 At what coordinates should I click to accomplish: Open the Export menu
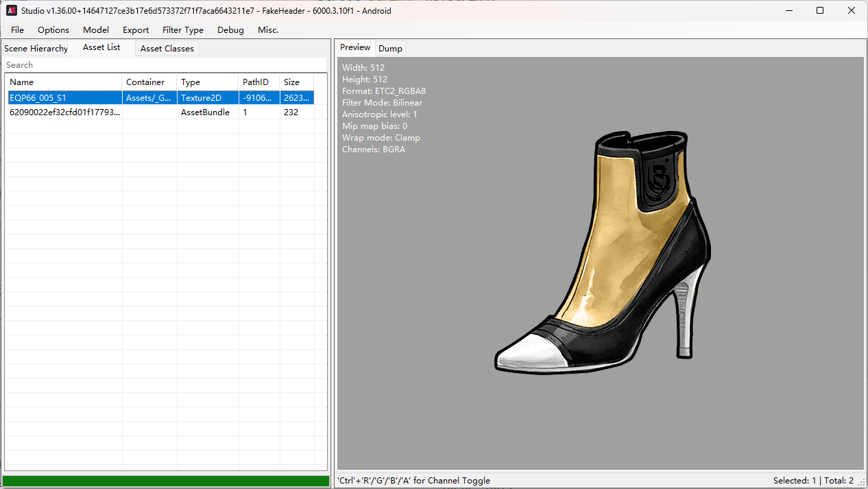click(136, 29)
